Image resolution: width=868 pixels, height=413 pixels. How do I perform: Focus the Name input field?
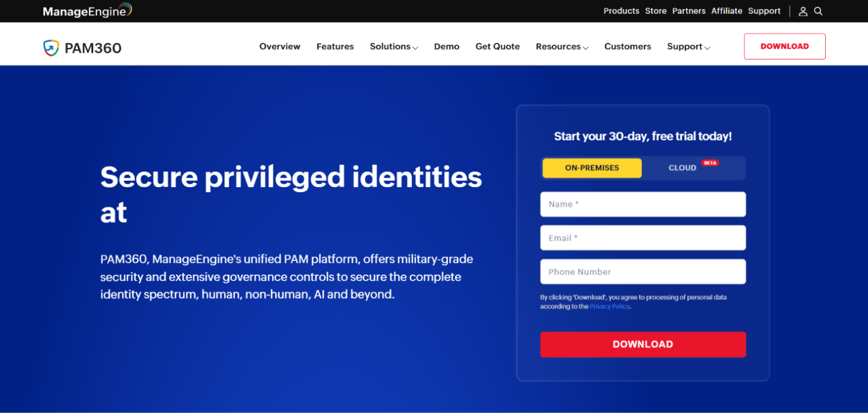(643, 204)
